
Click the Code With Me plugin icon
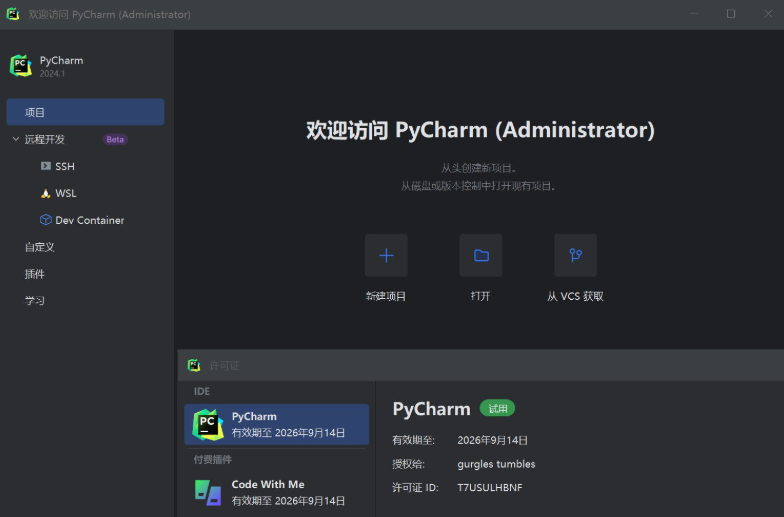(x=208, y=492)
